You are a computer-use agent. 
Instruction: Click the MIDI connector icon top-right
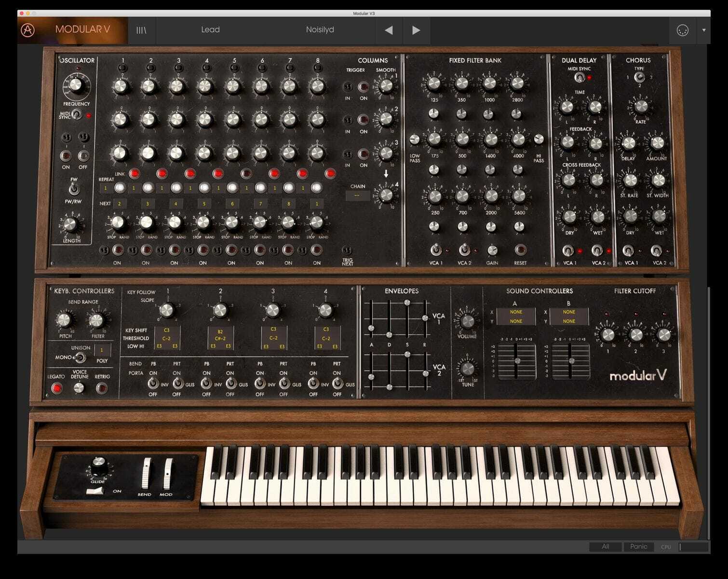point(682,29)
